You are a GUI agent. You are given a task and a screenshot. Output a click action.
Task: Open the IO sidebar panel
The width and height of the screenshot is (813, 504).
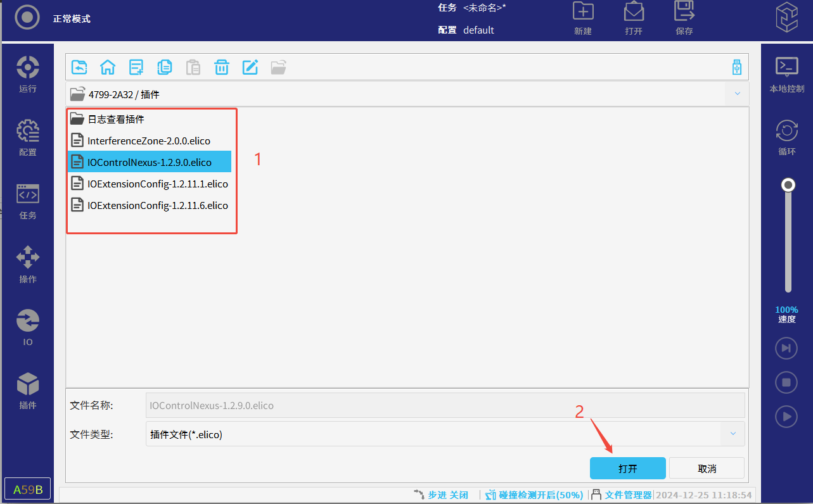click(x=28, y=327)
